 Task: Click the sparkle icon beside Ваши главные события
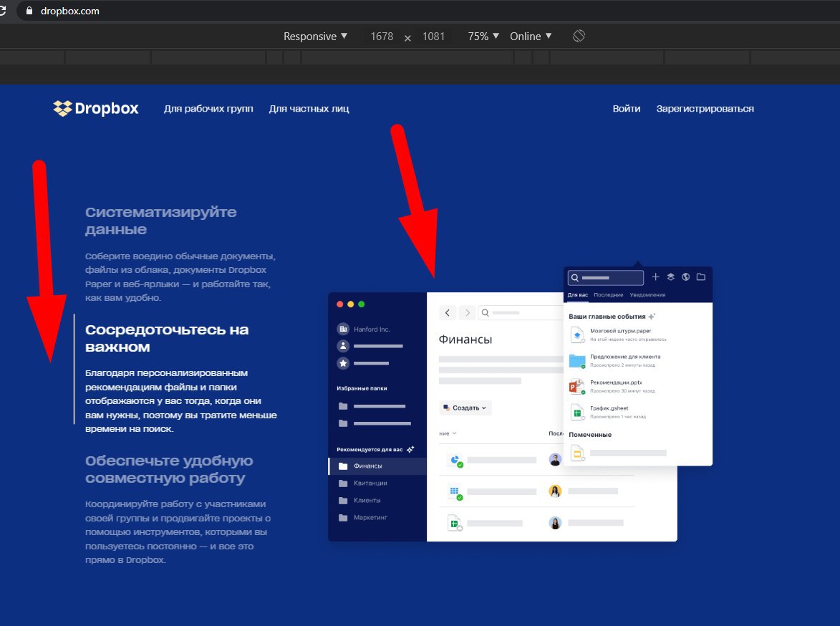(x=652, y=316)
